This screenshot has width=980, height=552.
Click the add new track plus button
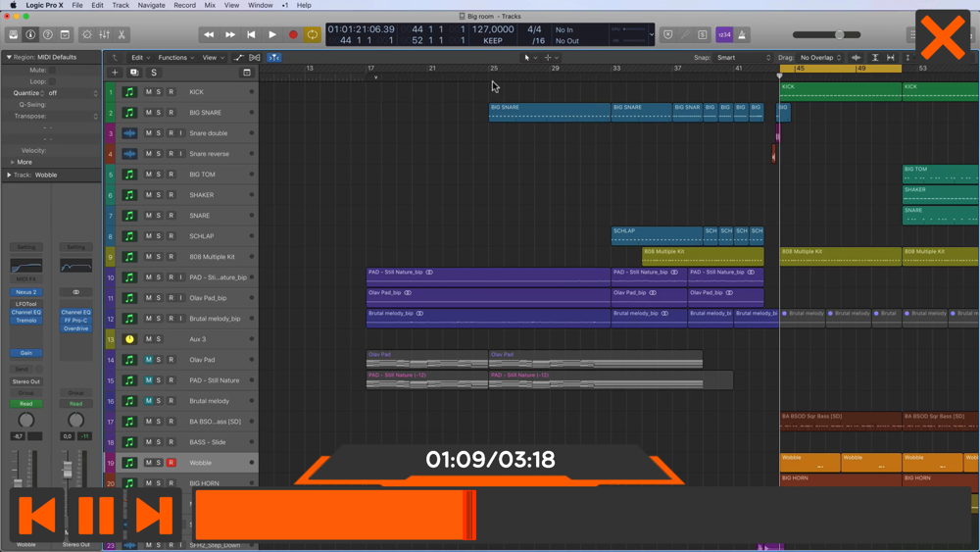(115, 73)
